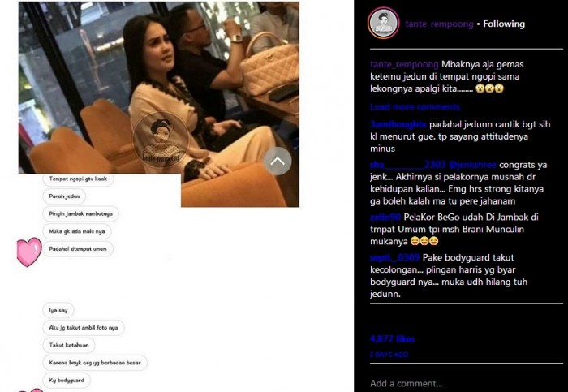This screenshot has width=568, height=392.
Task: View the 4,877 likes list
Action: 392,339
